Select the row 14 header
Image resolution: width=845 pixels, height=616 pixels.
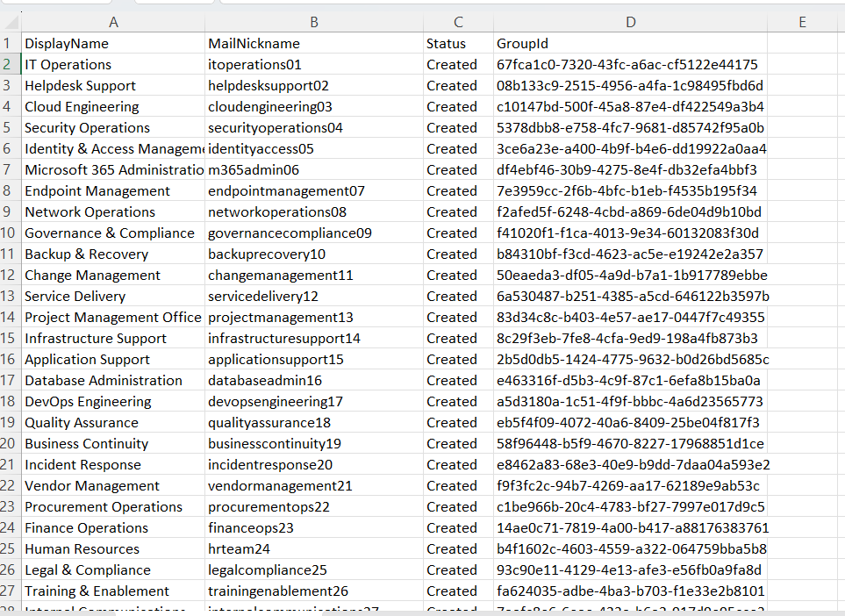[x=9, y=318]
